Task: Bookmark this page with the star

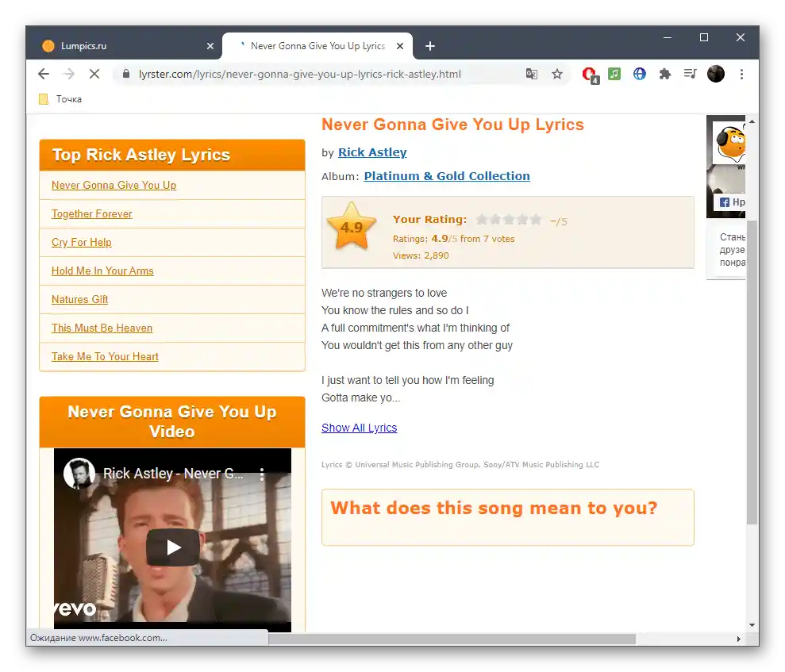Action: tap(556, 74)
